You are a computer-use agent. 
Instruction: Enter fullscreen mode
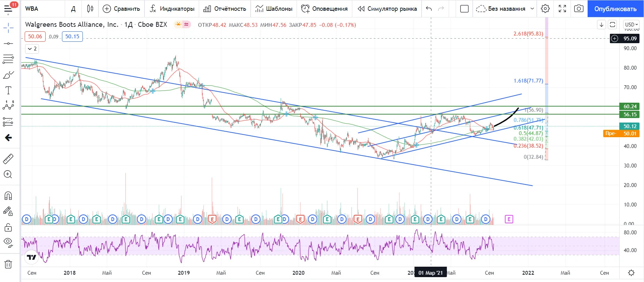pyautogui.click(x=562, y=9)
